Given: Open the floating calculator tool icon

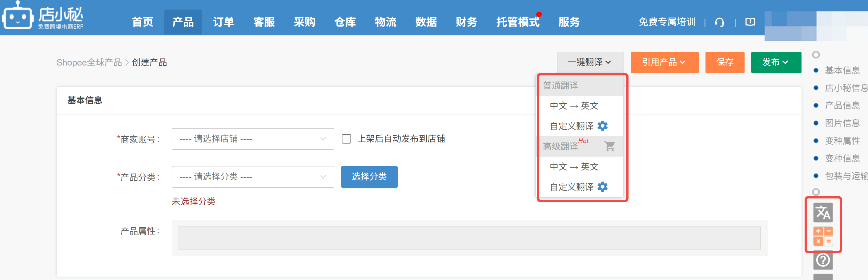Looking at the screenshot, I should click(x=823, y=236).
